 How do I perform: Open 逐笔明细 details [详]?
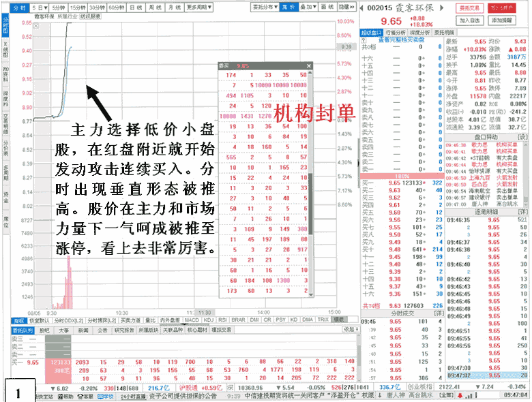coord(522,211)
